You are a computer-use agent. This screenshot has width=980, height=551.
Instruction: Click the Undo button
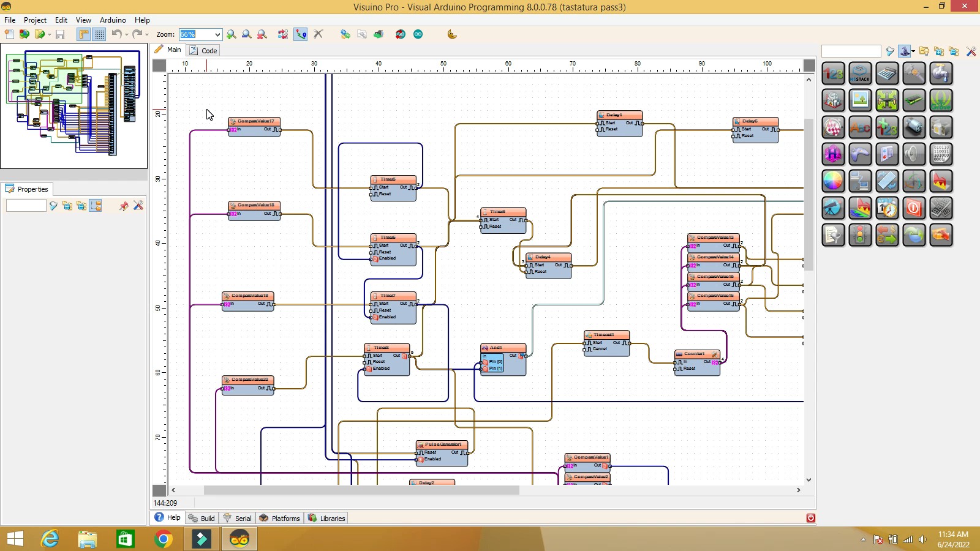pos(116,34)
